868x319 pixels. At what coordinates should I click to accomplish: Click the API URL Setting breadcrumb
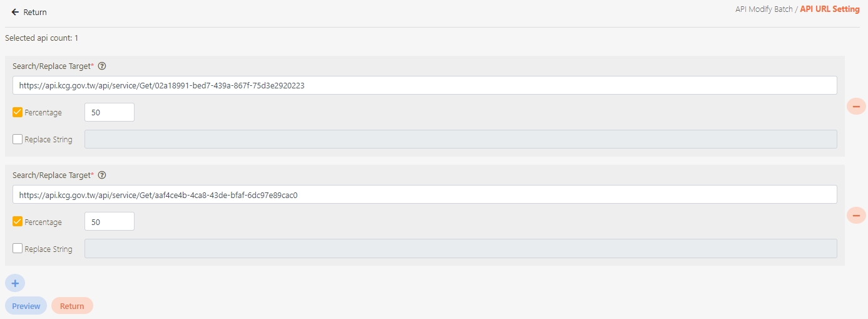click(830, 9)
